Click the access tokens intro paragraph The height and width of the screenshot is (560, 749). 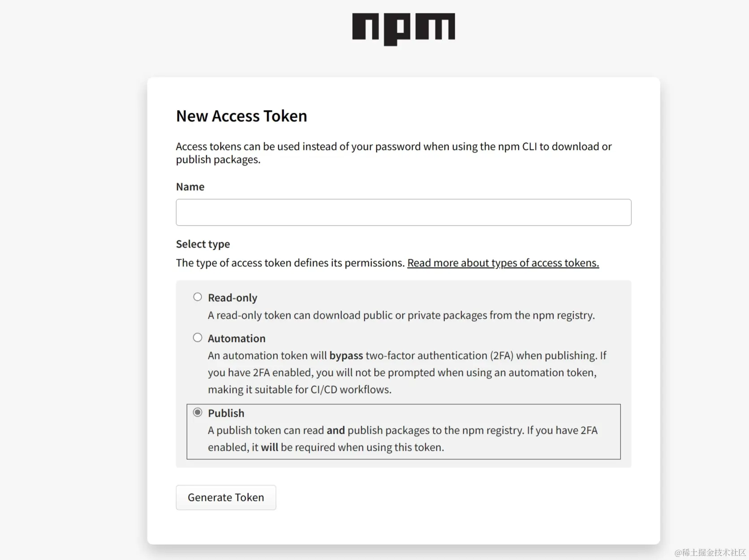click(393, 153)
